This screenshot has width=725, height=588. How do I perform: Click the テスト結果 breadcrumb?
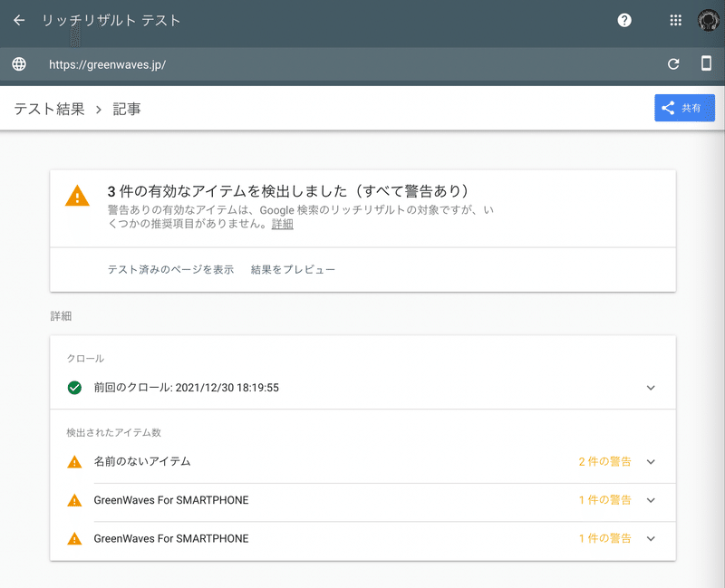coord(50,109)
